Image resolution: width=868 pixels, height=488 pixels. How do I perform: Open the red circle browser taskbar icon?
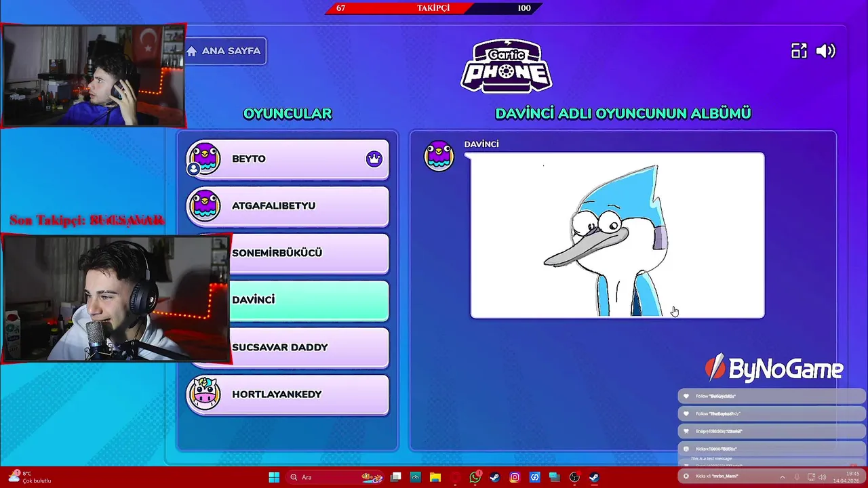455,477
